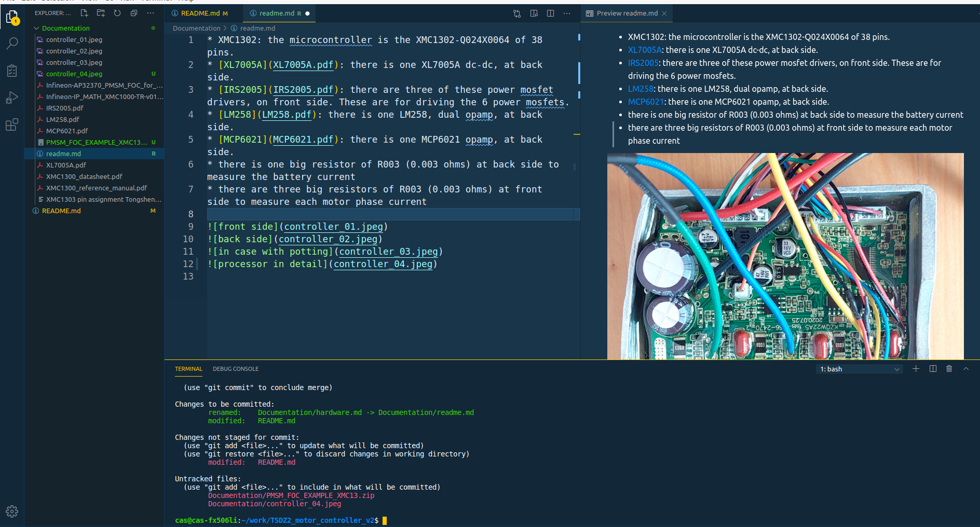Select the Preview readme.md tab
980x527 pixels.
[x=627, y=13]
